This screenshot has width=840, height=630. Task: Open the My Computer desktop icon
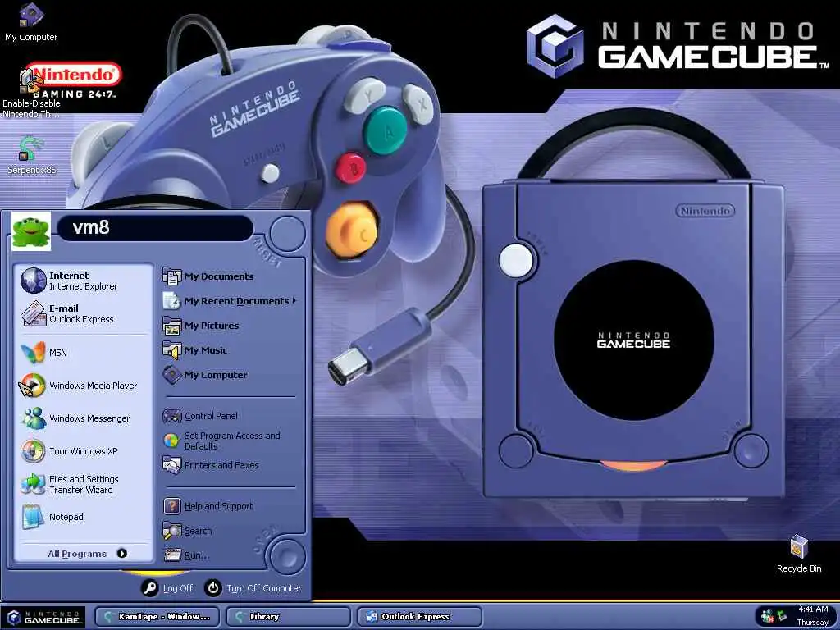tap(31, 21)
